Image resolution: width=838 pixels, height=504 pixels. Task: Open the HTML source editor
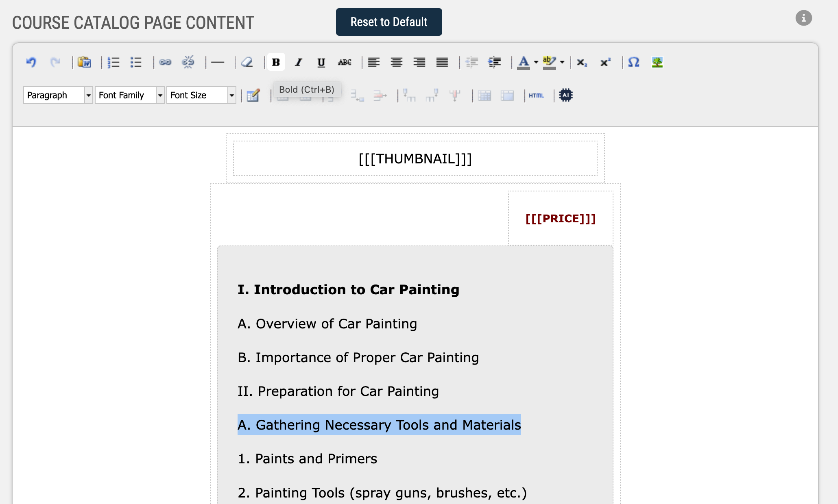pyautogui.click(x=537, y=96)
